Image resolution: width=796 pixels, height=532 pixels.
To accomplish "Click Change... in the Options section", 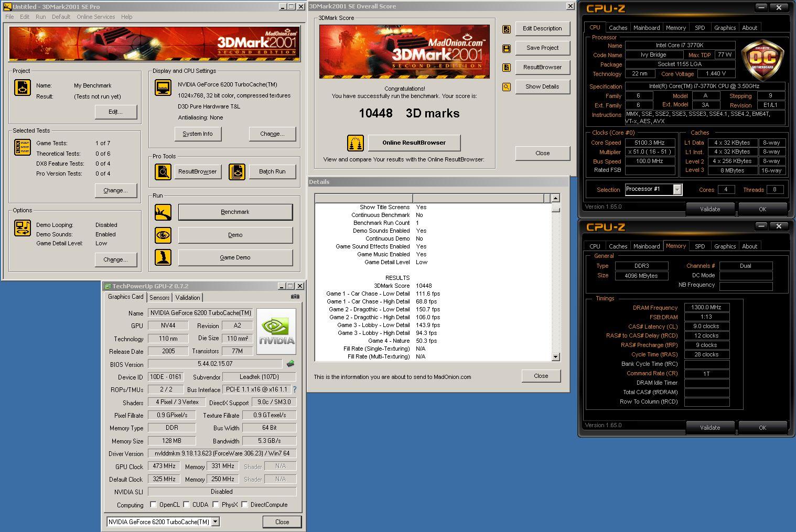I will 116,259.
